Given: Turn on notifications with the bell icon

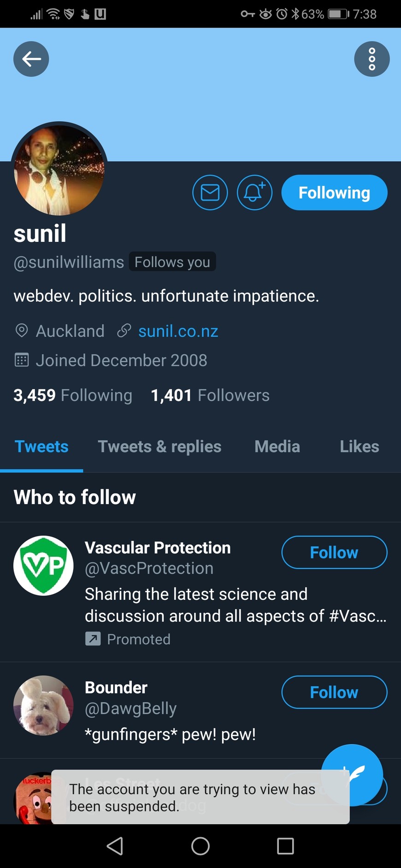Looking at the screenshot, I should 254,193.
